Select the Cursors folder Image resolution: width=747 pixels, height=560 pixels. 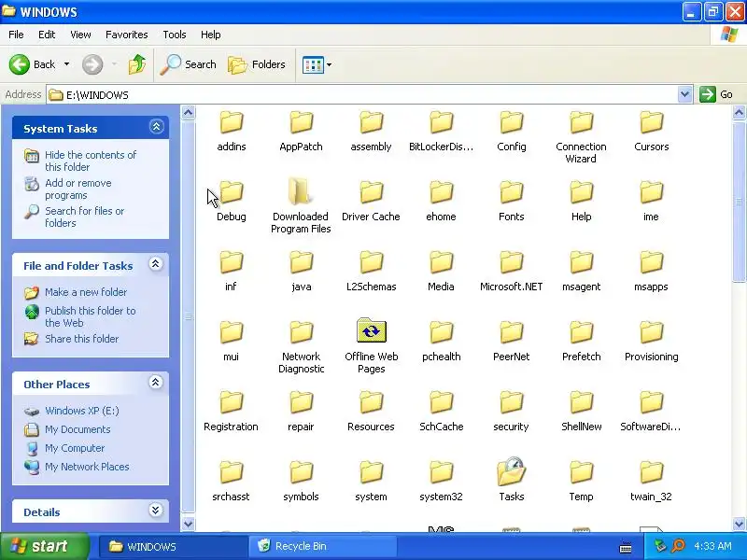coord(651,130)
